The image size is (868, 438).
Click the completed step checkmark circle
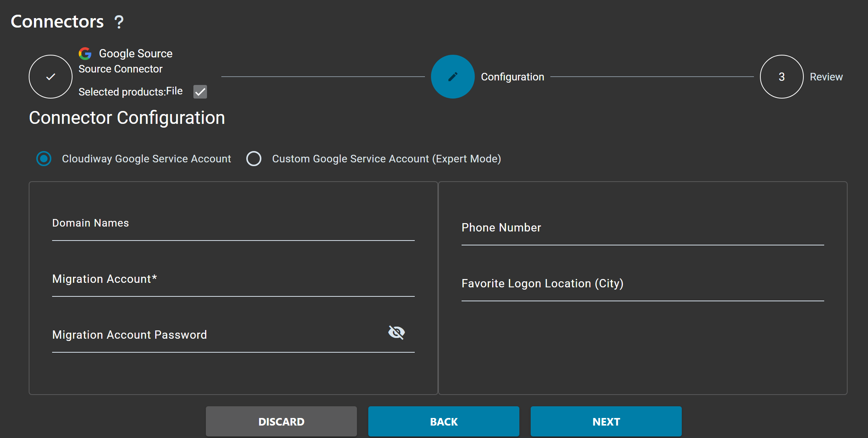51,77
